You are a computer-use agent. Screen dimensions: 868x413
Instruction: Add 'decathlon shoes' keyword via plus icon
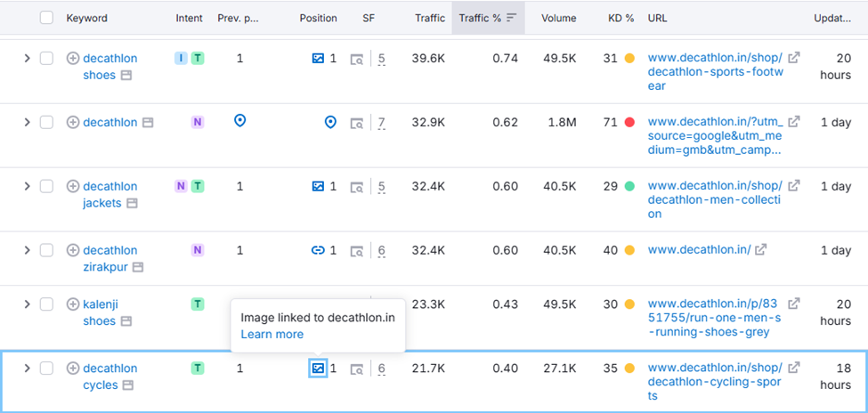pos(73,58)
